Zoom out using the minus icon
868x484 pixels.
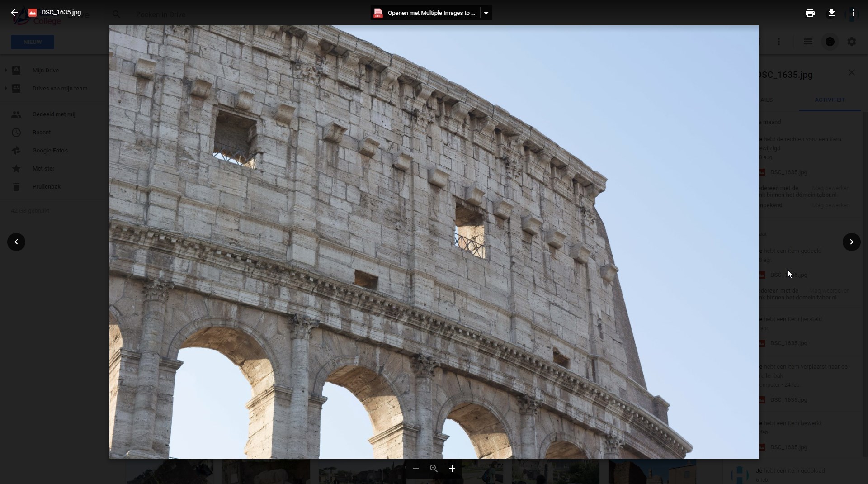[416, 469]
